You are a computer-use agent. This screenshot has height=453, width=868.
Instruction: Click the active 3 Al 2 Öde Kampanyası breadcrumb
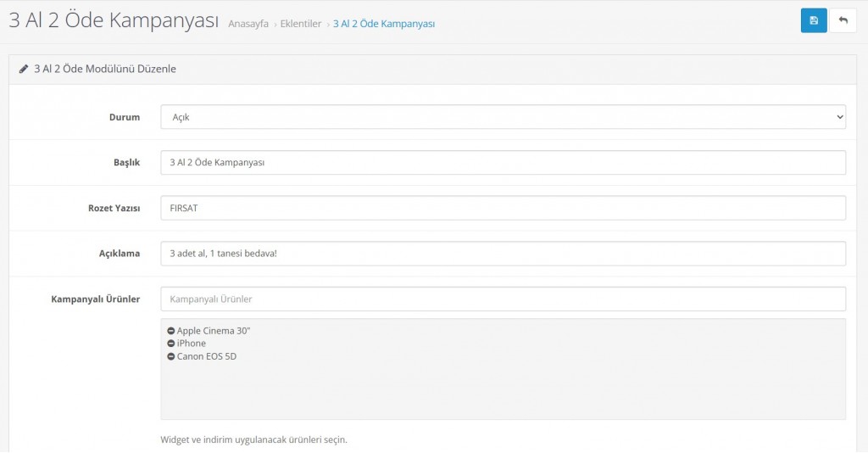click(x=384, y=24)
